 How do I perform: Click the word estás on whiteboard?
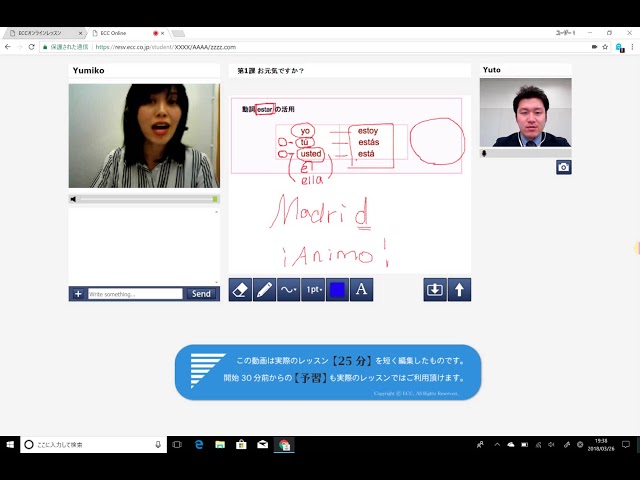click(369, 142)
